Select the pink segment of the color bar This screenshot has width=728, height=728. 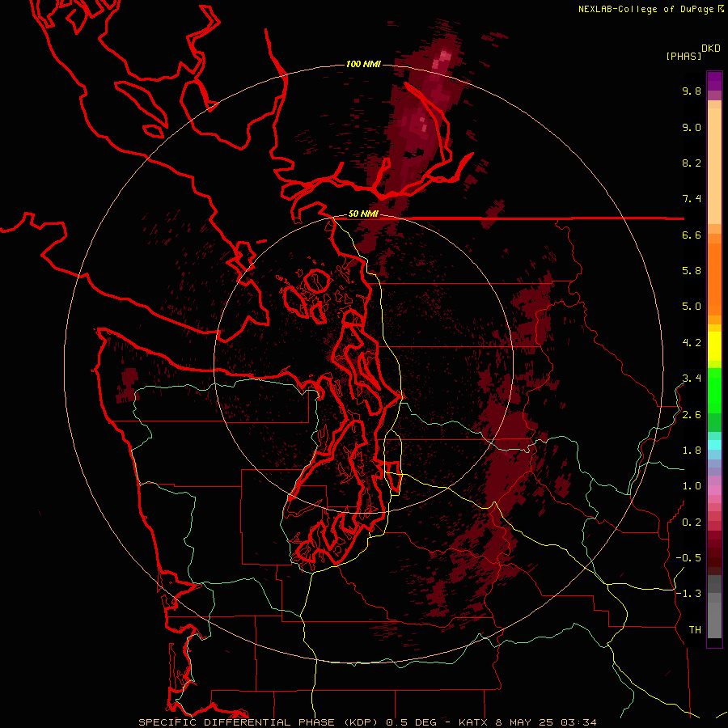pos(714,490)
